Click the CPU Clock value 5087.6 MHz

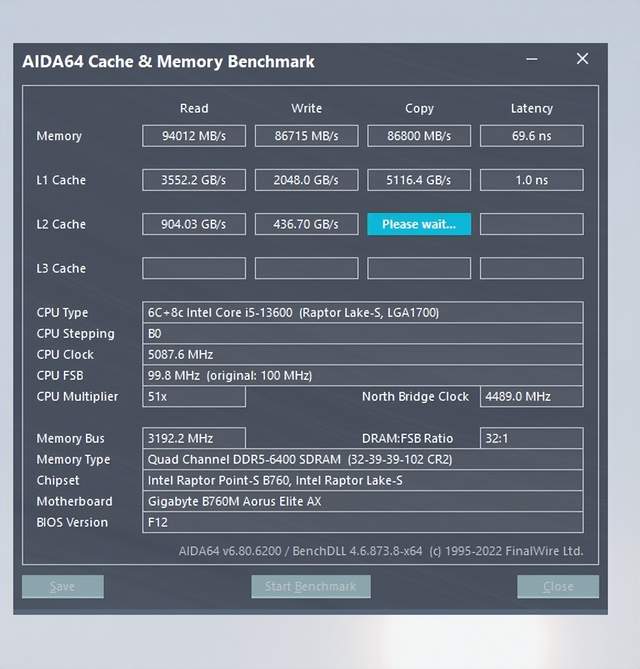tap(363, 354)
